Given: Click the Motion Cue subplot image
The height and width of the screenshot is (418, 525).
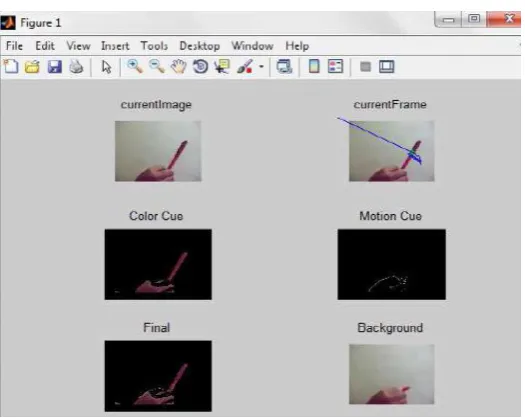Looking at the screenshot, I should [x=392, y=264].
